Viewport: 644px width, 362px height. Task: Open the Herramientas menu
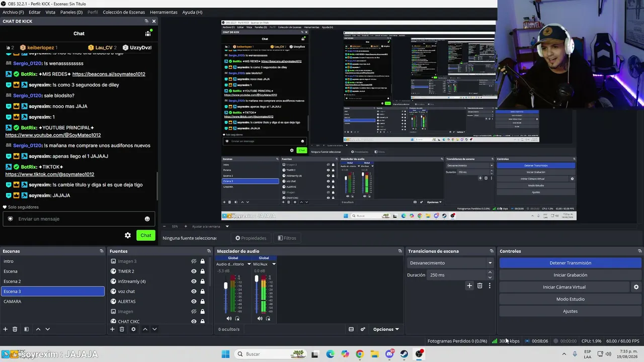(164, 12)
